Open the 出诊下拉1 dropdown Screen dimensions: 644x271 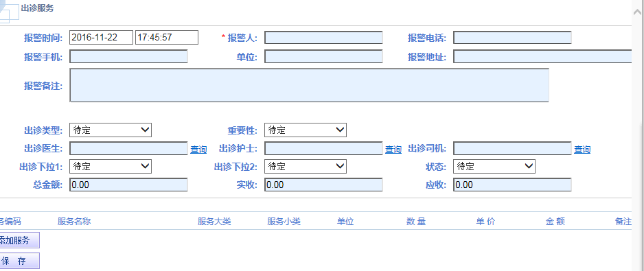[x=111, y=166]
